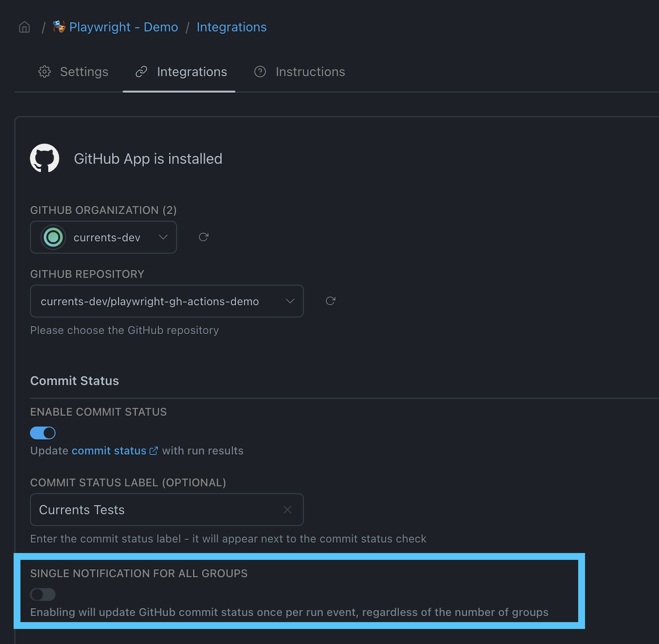Enable Single Notification For All Groups
The height and width of the screenshot is (644, 659).
[x=43, y=594]
